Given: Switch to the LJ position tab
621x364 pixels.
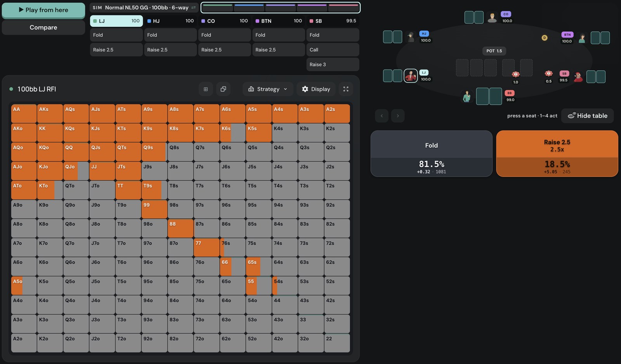Looking at the screenshot, I should (x=116, y=21).
